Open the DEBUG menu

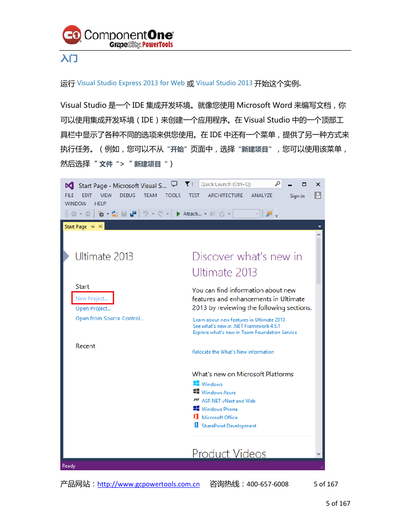pyautogui.click(x=127, y=195)
